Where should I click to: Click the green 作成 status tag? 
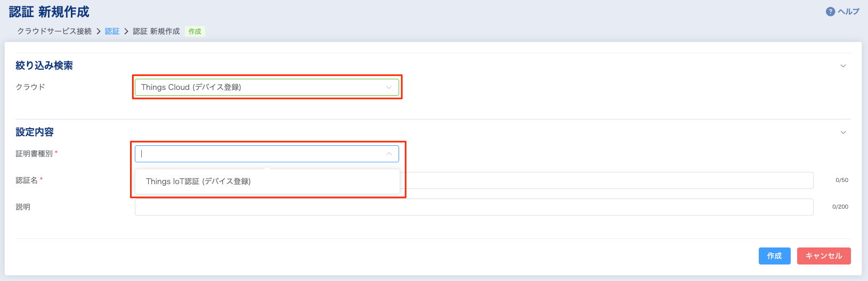click(x=195, y=31)
